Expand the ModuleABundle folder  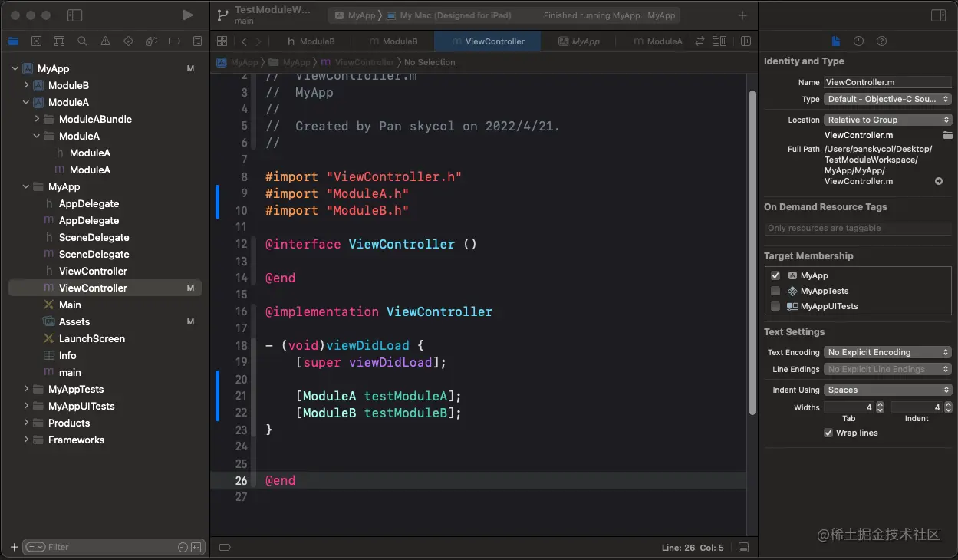tap(36, 119)
